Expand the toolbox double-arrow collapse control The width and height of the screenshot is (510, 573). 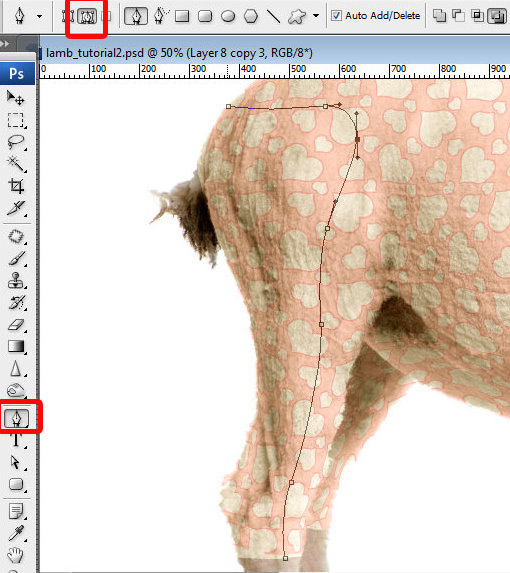[x=5, y=44]
